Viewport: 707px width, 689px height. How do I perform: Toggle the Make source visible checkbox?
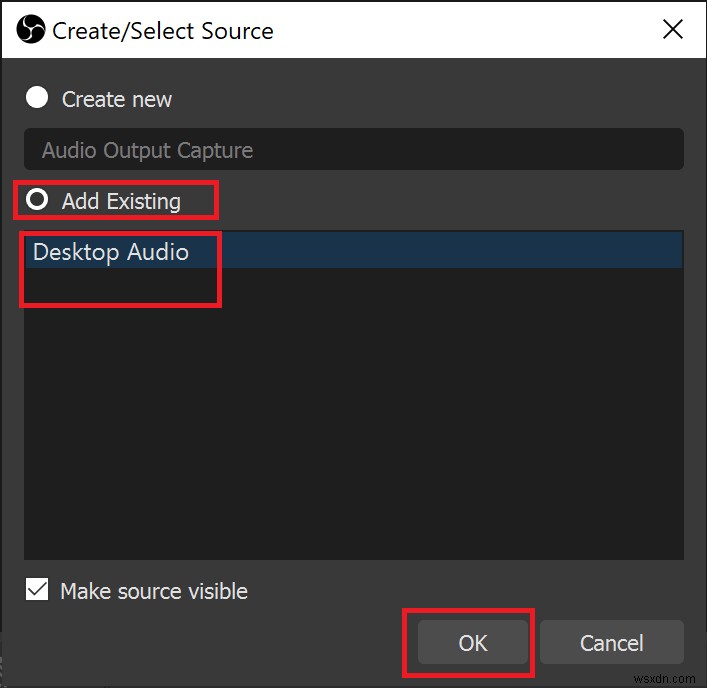pos(37,590)
